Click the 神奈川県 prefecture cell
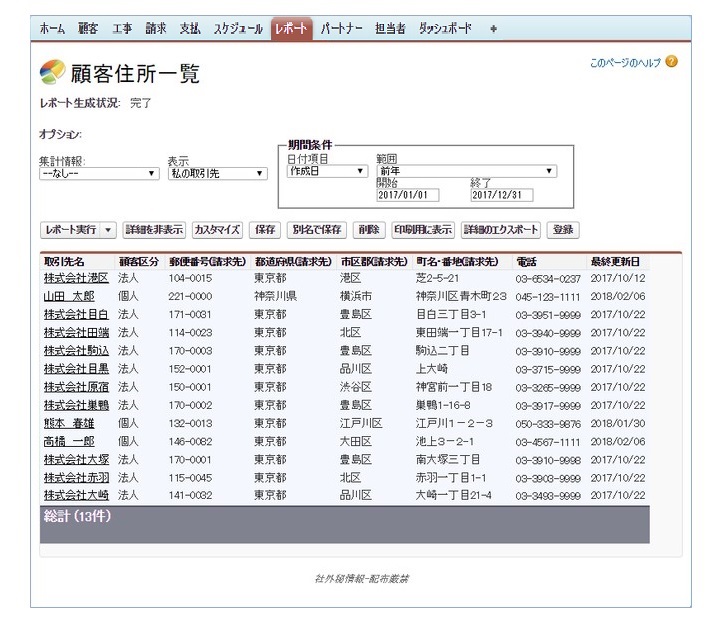720x630 pixels. click(275, 296)
